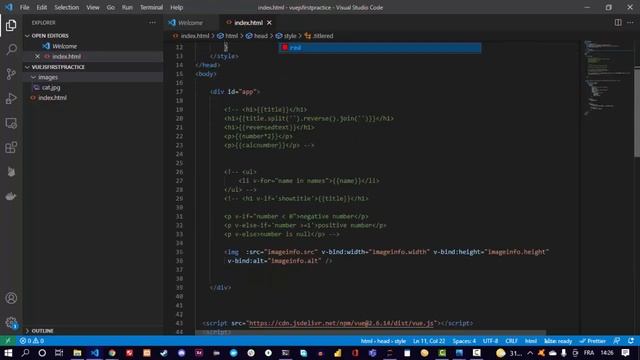Open the Remote Explorer view
The height and width of the screenshot is (360, 640).
[11, 123]
